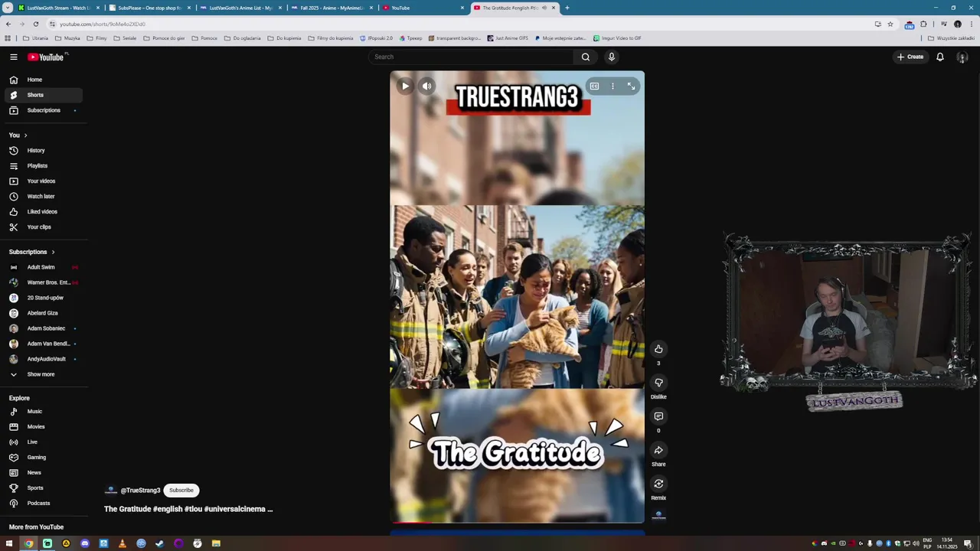
Task: Bookmark this page with star
Action: 890,24
